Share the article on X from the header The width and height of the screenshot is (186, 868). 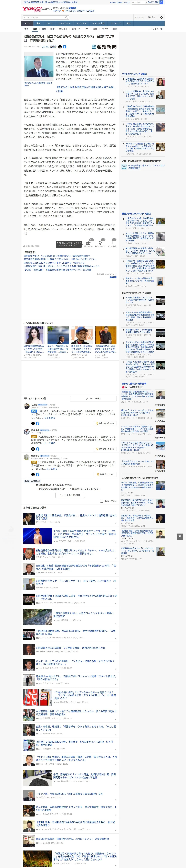(x=60, y=47)
